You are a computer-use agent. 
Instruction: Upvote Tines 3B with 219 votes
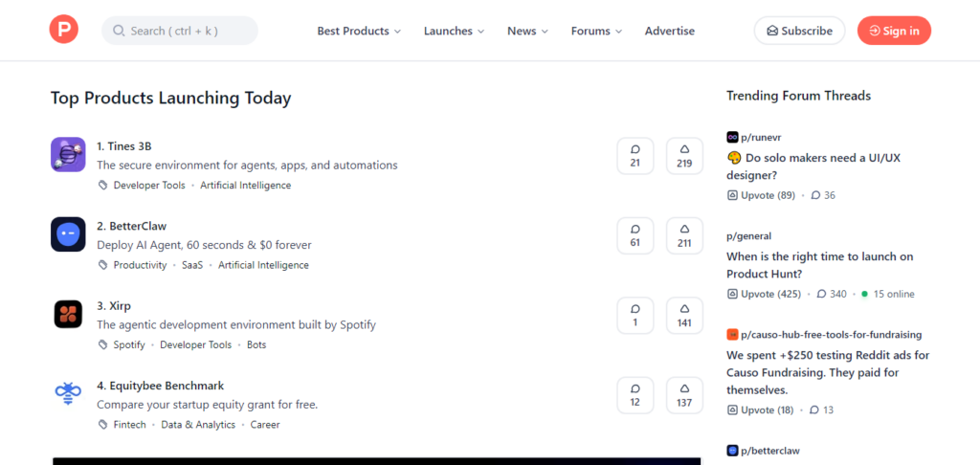click(684, 156)
